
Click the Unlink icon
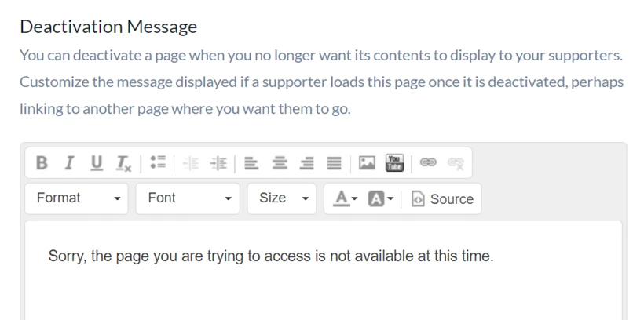point(456,163)
